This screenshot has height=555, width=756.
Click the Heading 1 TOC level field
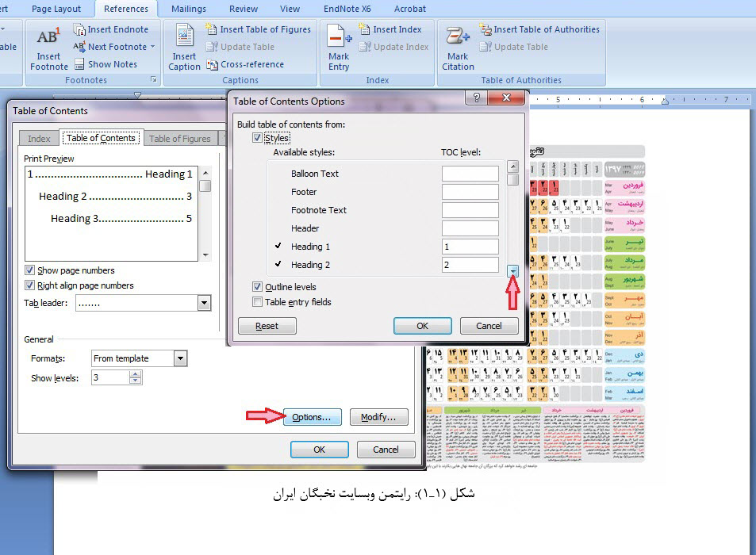click(x=470, y=247)
